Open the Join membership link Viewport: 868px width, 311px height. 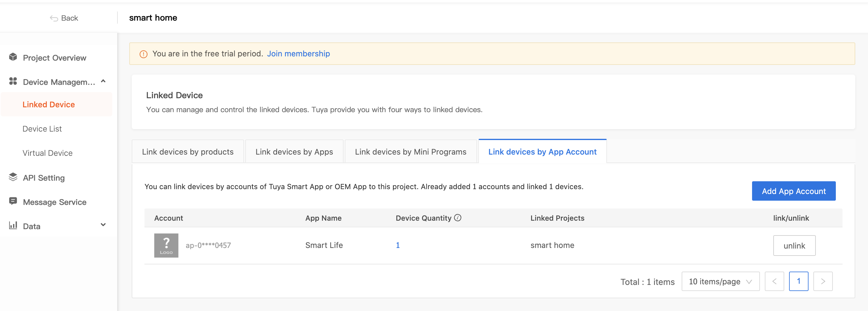tap(298, 54)
